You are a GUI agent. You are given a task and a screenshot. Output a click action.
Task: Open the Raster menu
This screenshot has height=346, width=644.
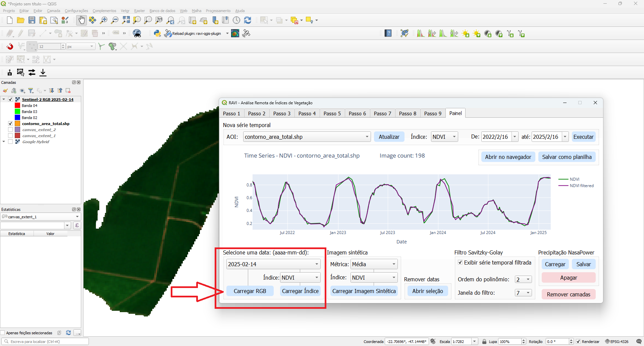point(140,11)
